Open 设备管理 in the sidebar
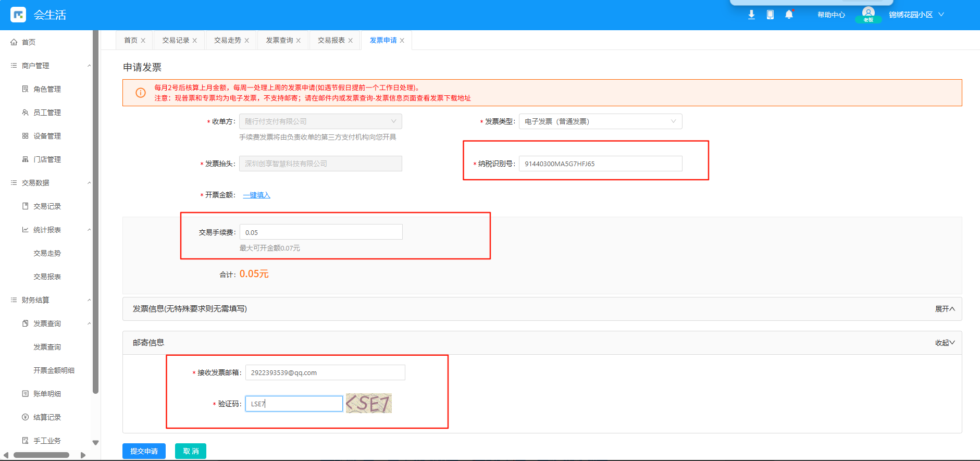Viewport: 980px width, 461px height. (x=47, y=136)
